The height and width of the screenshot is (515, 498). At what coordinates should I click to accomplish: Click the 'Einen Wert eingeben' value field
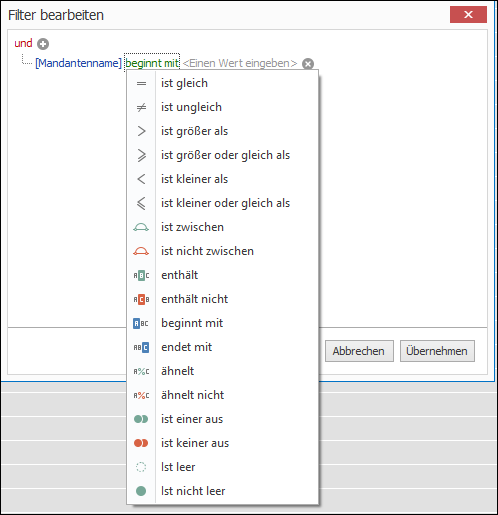[240, 63]
